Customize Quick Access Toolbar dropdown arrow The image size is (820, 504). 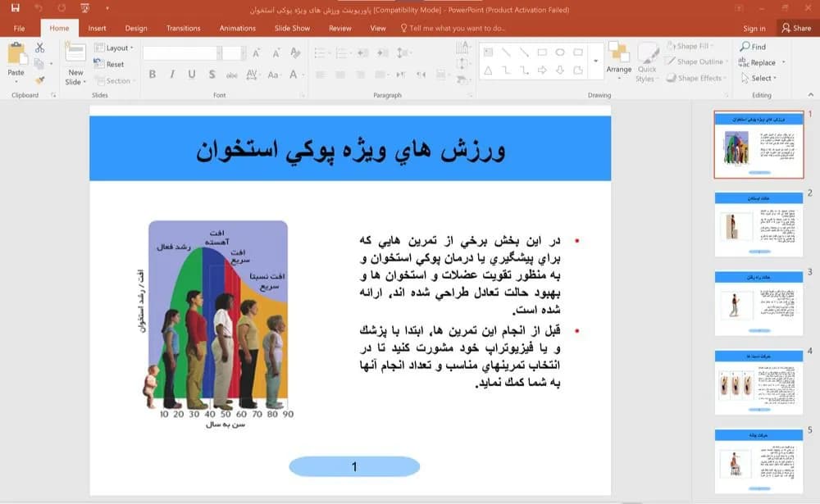tap(107, 8)
